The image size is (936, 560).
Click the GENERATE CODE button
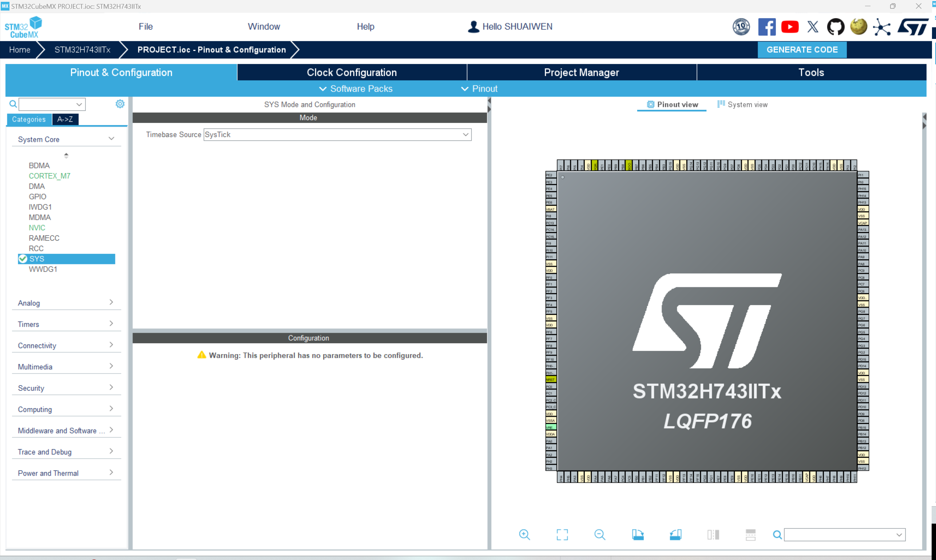802,49
